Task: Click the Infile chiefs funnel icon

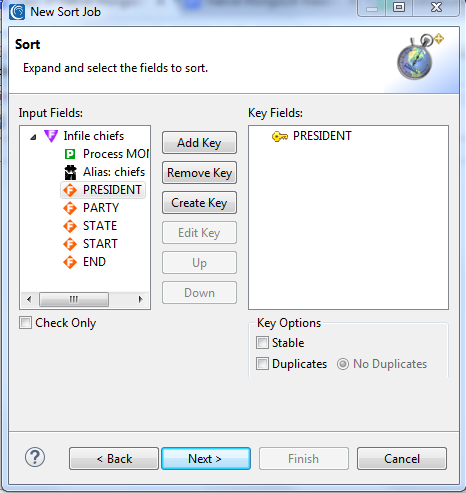Action: click(x=51, y=136)
